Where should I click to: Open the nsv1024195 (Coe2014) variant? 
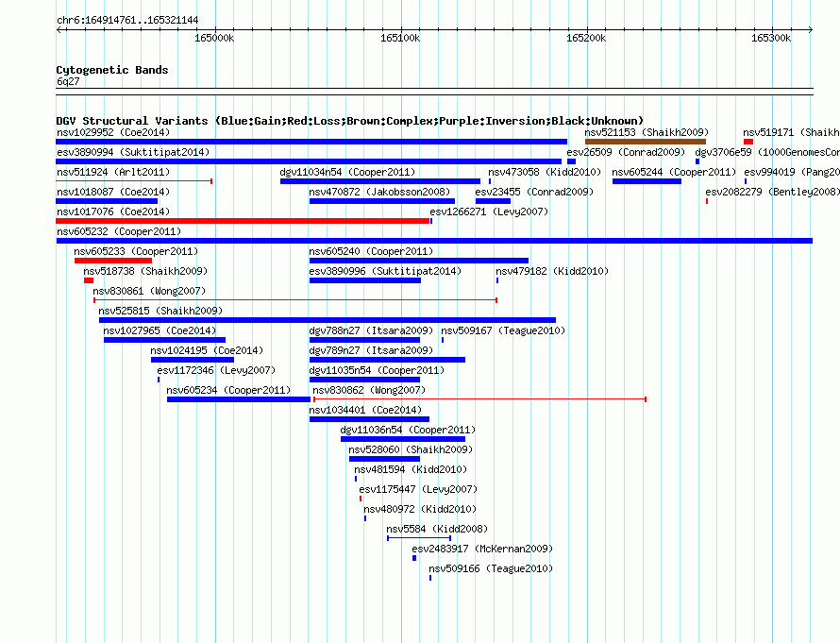point(207,350)
